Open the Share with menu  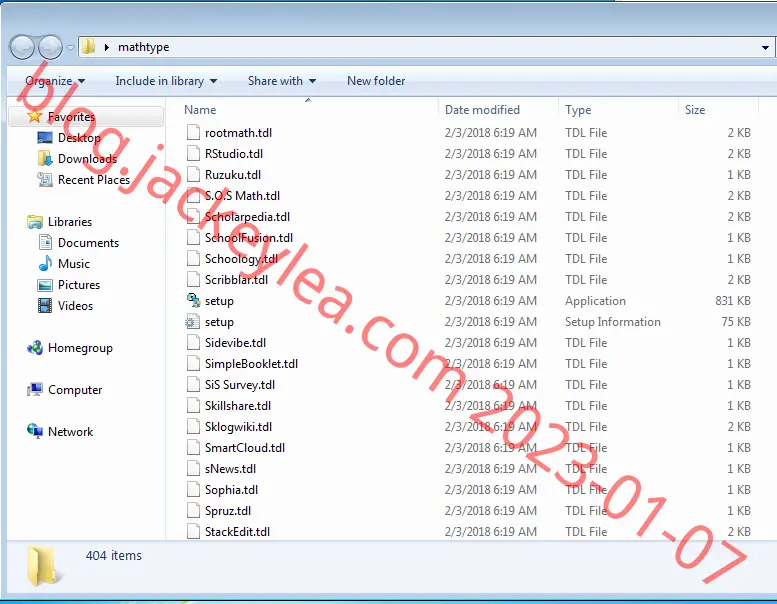point(282,81)
